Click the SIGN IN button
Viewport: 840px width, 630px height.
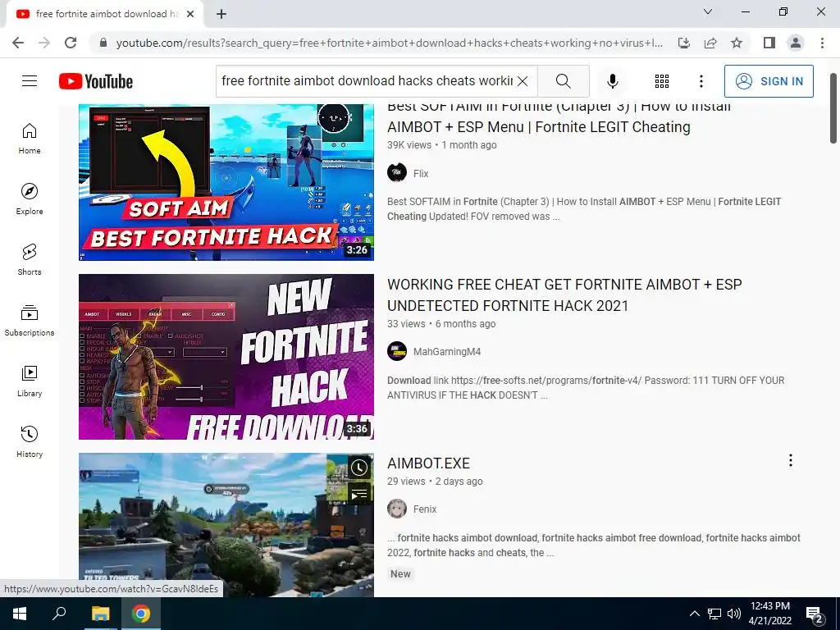tap(769, 81)
